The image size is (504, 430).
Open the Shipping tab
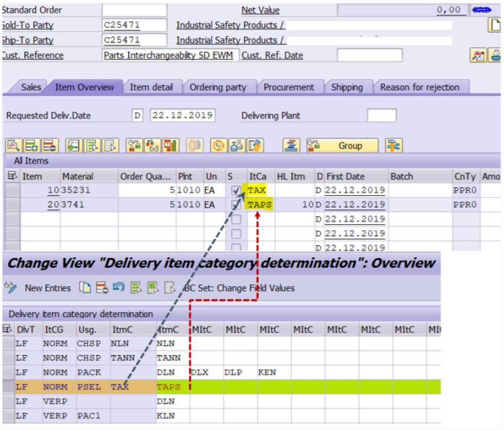point(346,87)
